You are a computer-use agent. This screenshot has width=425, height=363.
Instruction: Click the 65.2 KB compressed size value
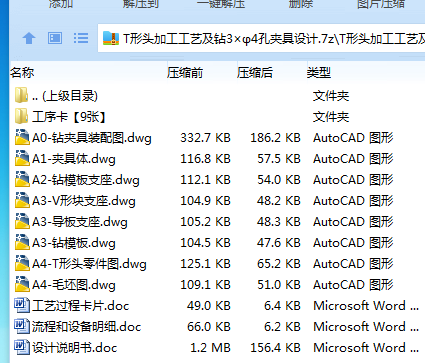tap(279, 264)
